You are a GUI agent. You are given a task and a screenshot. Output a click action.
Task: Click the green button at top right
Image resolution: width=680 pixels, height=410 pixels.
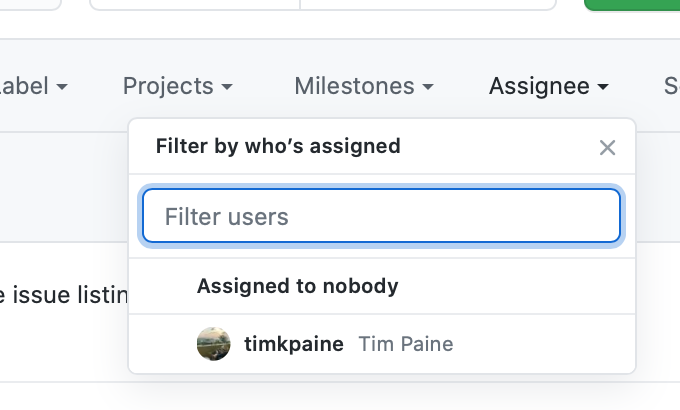pos(632,5)
